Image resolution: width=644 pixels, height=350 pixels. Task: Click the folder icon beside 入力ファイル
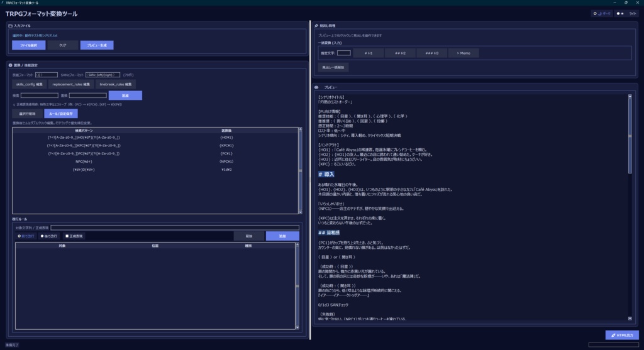[10, 26]
